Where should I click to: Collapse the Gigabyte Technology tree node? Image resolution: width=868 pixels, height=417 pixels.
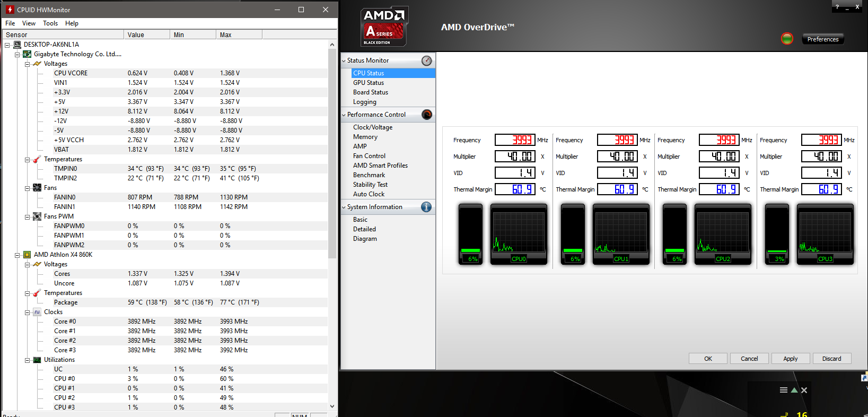click(17, 54)
